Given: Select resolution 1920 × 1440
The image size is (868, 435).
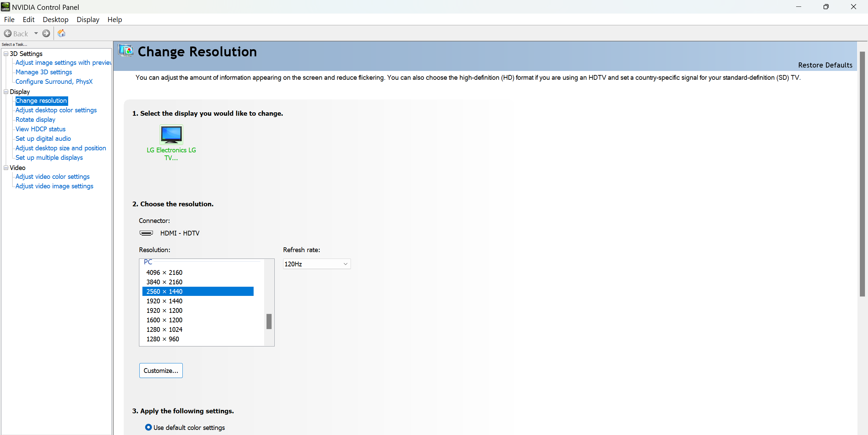Looking at the screenshot, I should click(x=198, y=301).
